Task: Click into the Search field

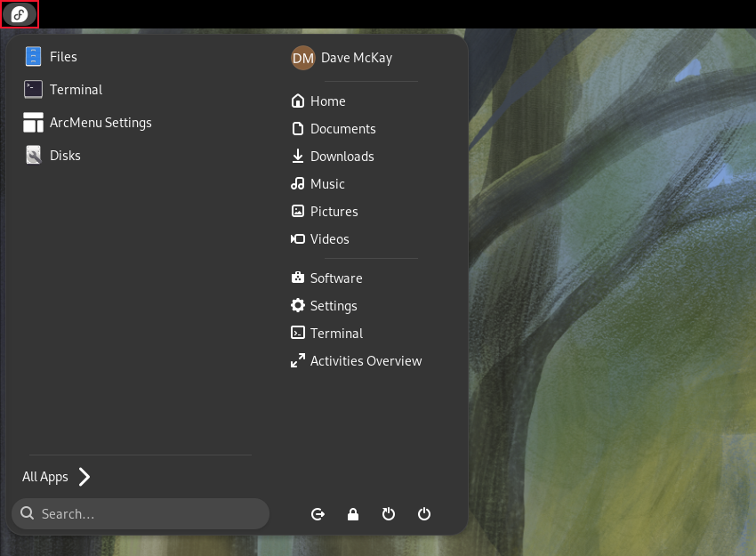Action: pyautogui.click(x=141, y=514)
